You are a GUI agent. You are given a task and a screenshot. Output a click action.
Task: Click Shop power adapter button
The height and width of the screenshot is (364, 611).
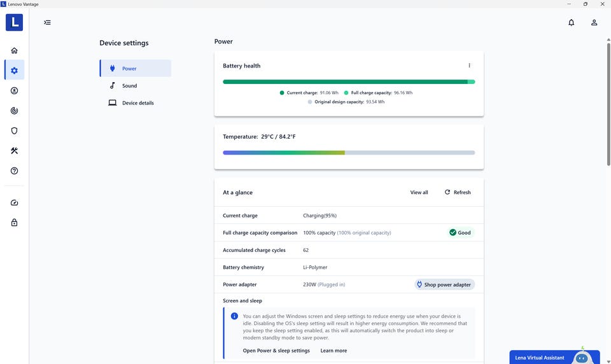(x=444, y=284)
